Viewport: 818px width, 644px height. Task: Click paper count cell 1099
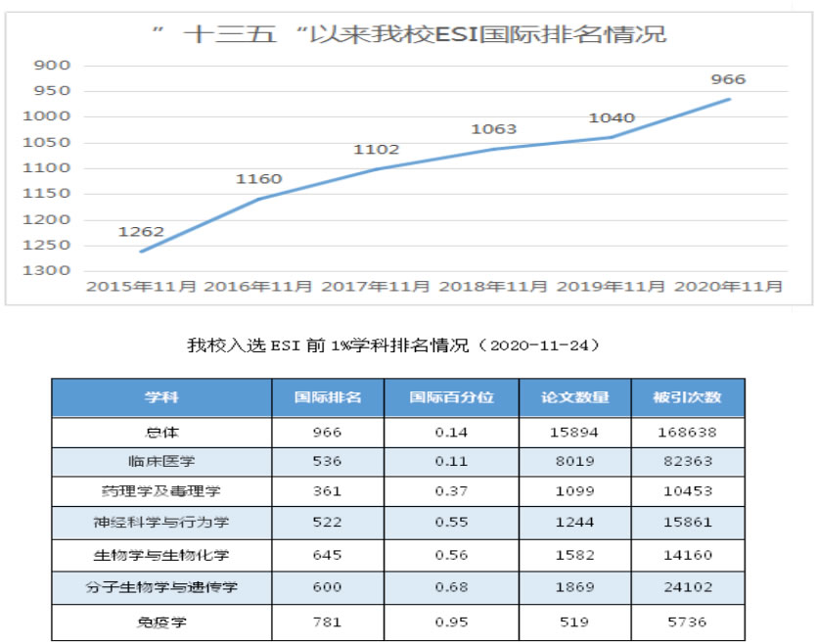pos(575,491)
